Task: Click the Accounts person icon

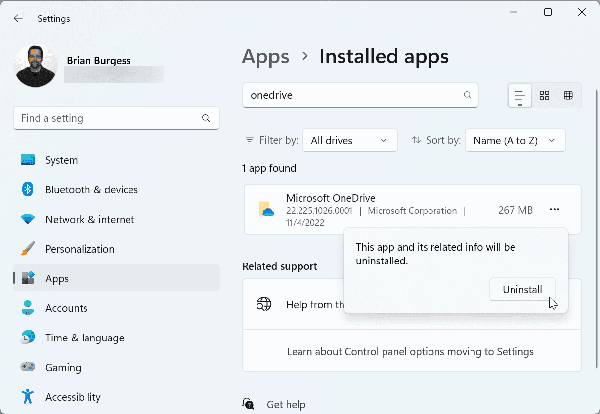Action: [28, 308]
